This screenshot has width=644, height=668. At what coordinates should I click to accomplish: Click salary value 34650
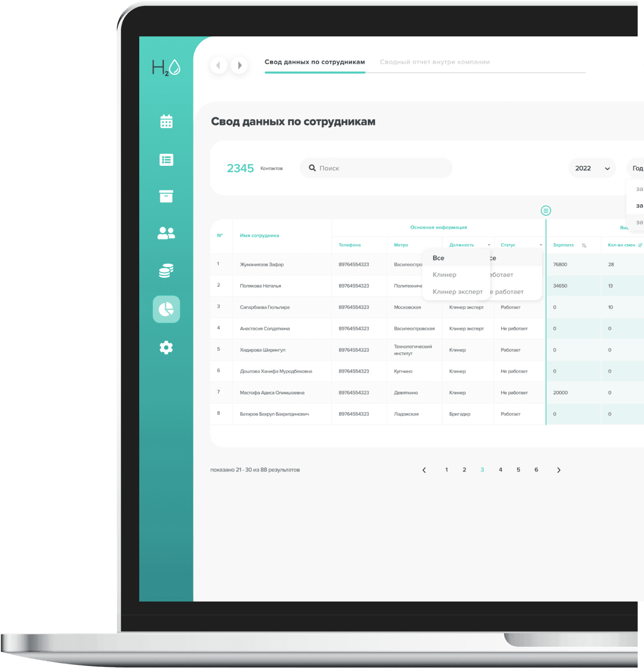coord(560,286)
